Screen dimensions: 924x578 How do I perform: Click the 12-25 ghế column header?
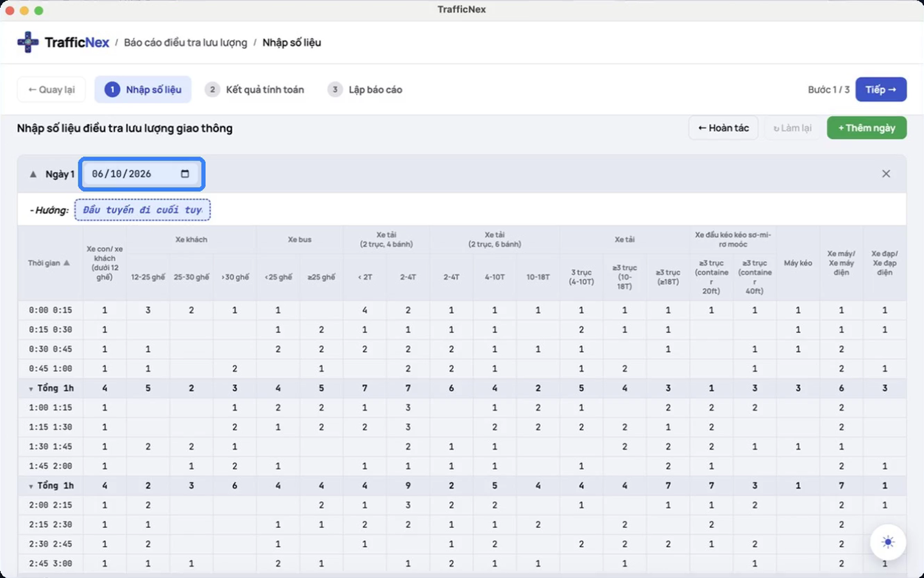[x=148, y=277]
